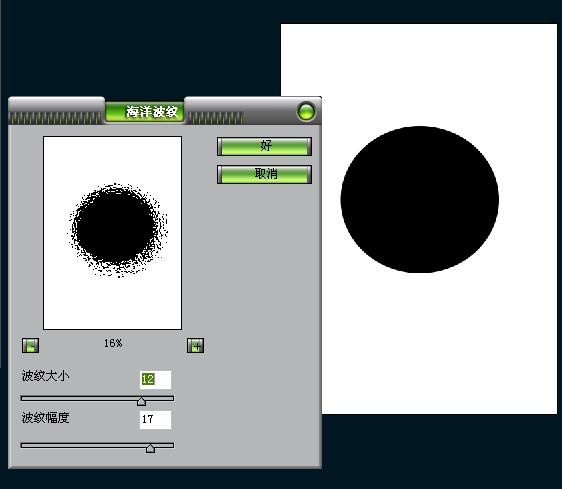Grab the ridged grip left of 海洋波纹 title

(56, 118)
